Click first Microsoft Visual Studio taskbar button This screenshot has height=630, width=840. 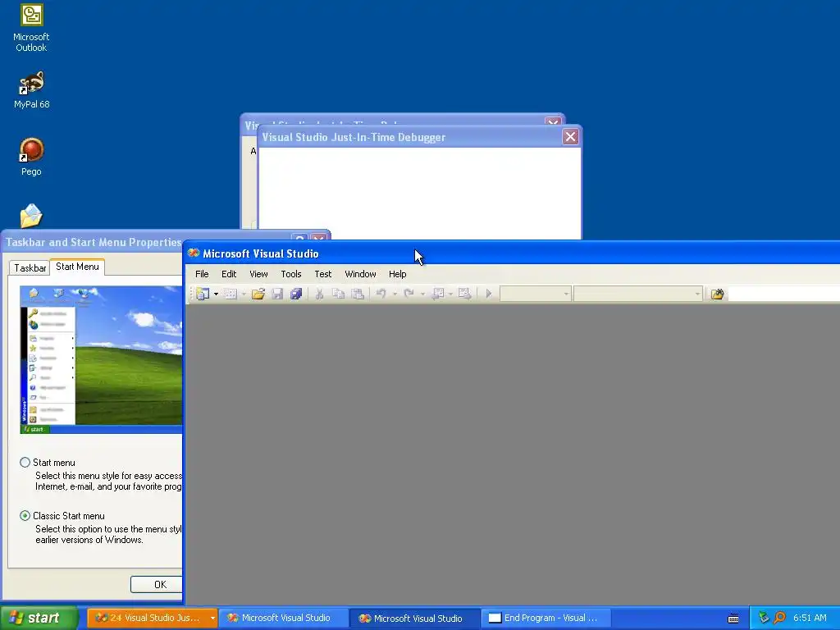(283, 619)
